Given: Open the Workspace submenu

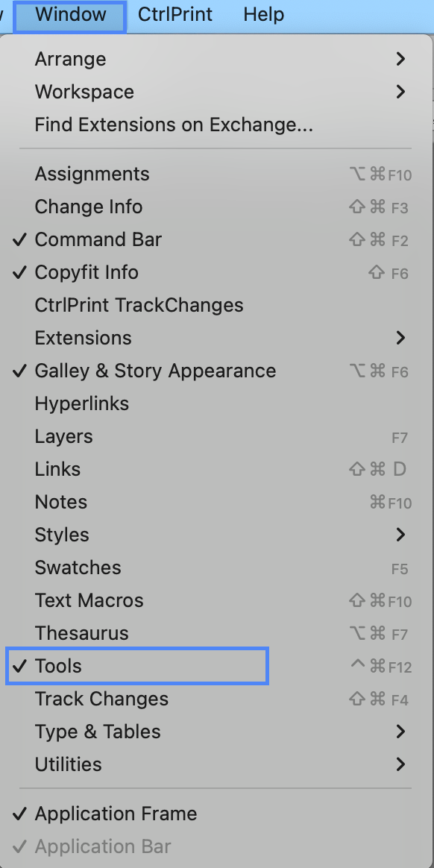Looking at the screenshot, I should pyautogui.click(x=216, y=92).
